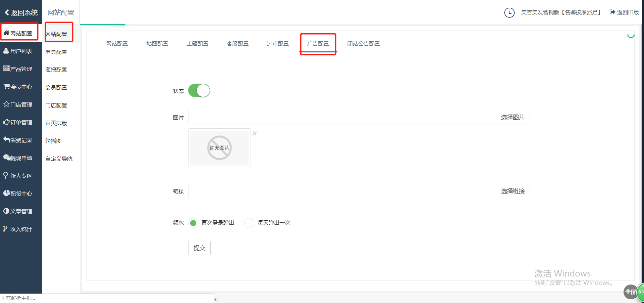This screenshot has width=644, height=303.
Task: Click the 全屏 fullscreen button
Action: pos(631,292)
